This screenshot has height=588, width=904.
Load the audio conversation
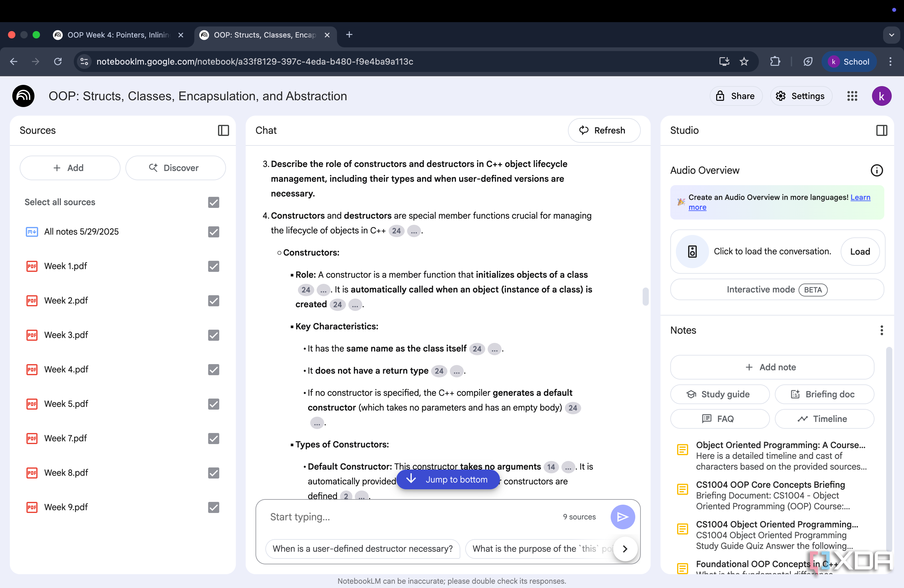click(860, 252)
